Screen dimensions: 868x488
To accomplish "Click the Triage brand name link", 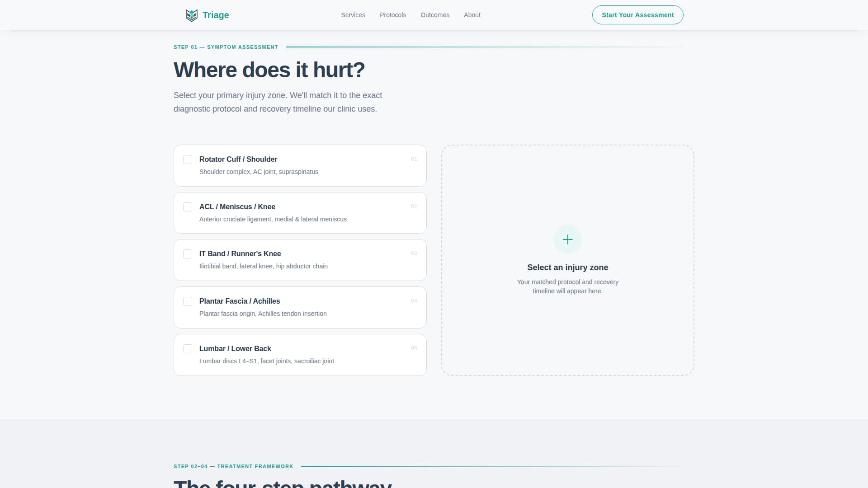I will (216, 15).
